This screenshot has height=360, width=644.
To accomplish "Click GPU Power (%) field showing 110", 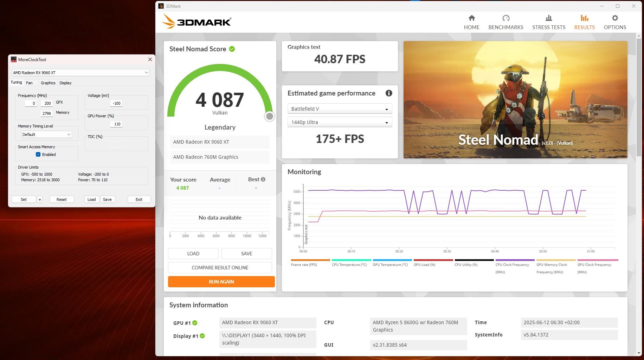I will (x=116, y=124).
